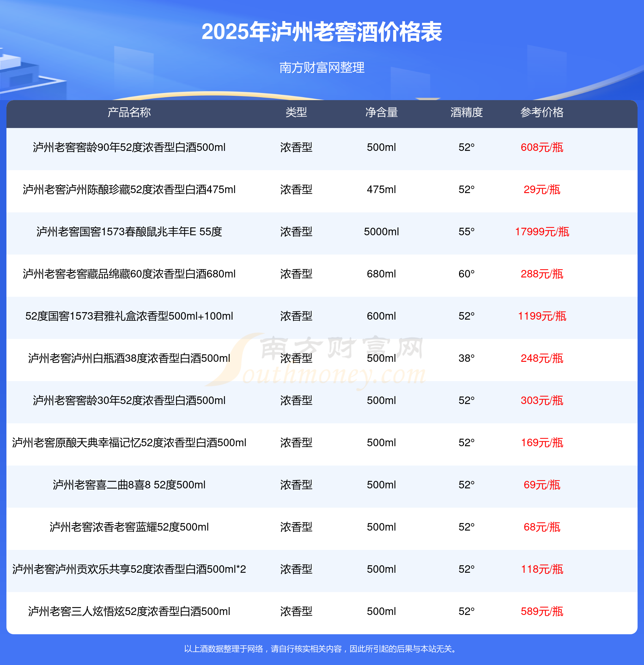Viewport: 644px width, 665px height.
Task: Select the 5000ml net content cell
Action: [x=381, y=232]
